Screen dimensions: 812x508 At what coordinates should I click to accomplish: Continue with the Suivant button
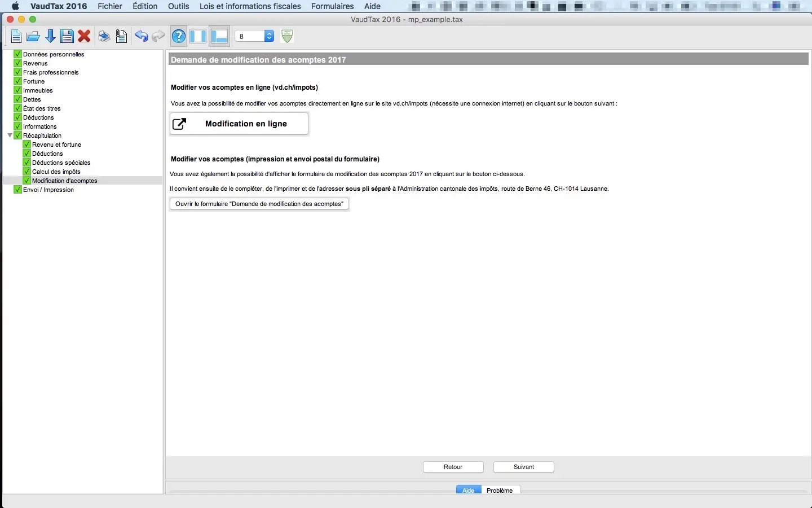point(524,467)
